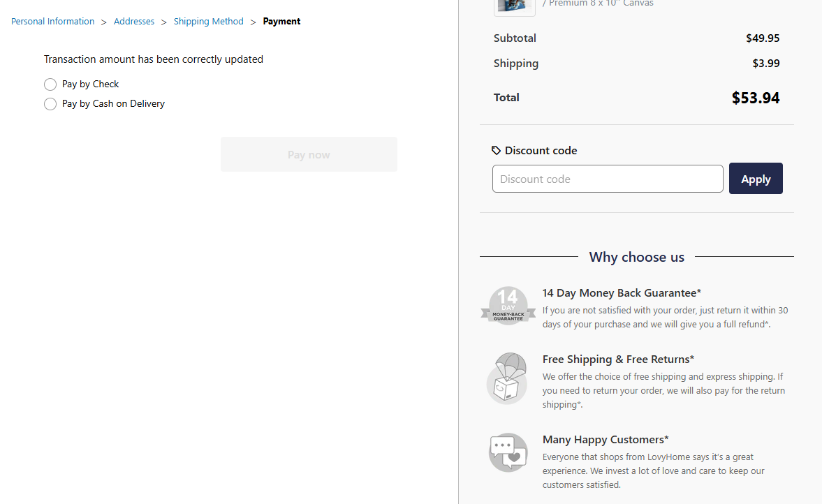Apply the discount code
Viewport: 822px width, 504px height.
tap(756, 179)
